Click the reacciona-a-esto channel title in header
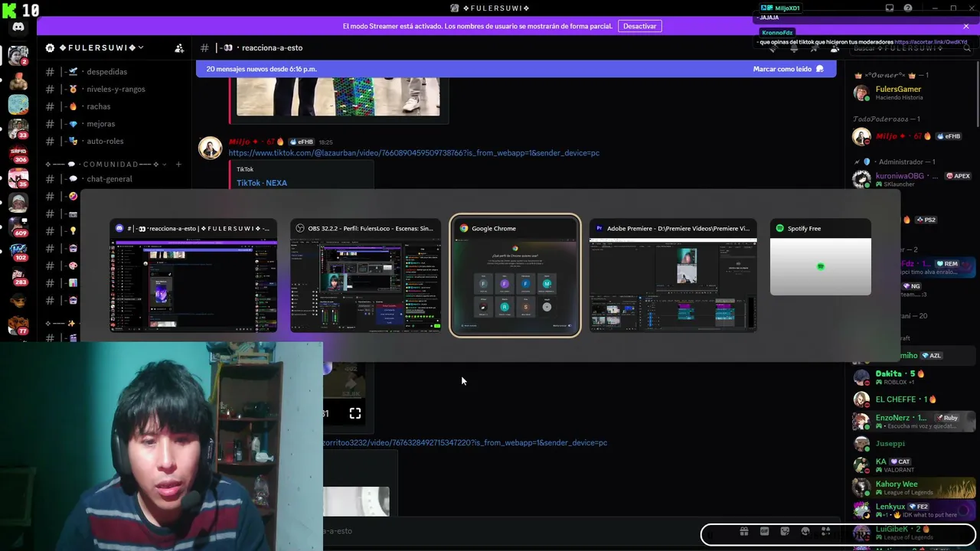The height and width of the screenshot is (551, 980). [x=272, y=48]
